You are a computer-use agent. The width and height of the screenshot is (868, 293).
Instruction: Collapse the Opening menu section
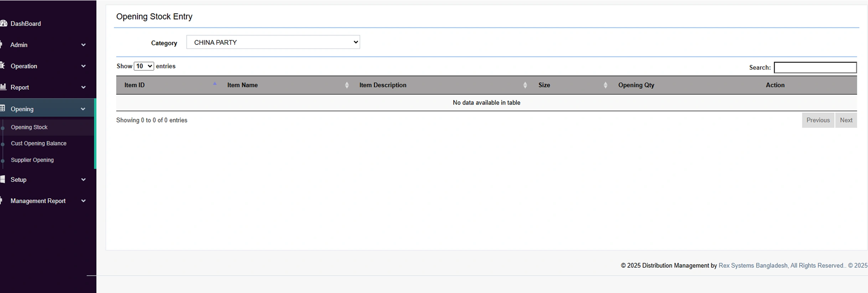[83, 109]
